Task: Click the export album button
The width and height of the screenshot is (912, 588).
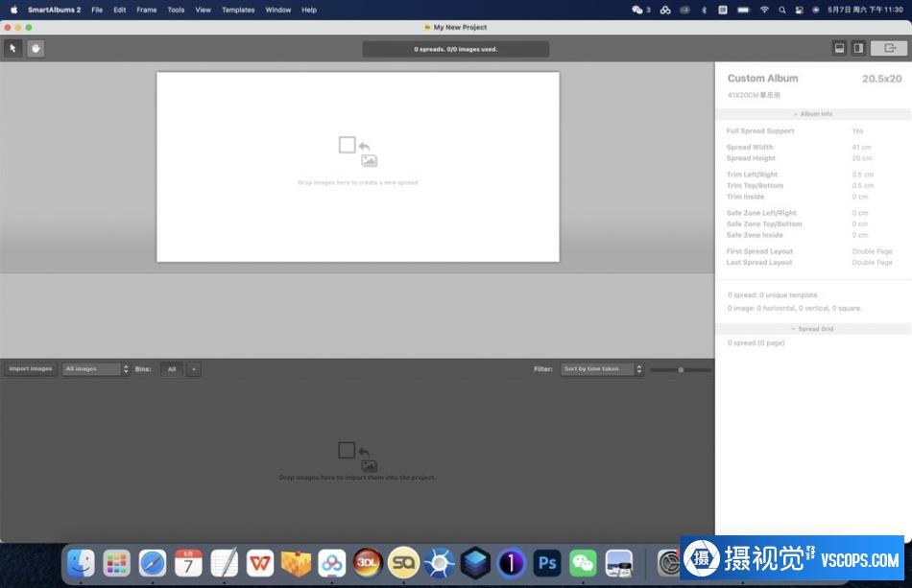Action: click(889, 48)
